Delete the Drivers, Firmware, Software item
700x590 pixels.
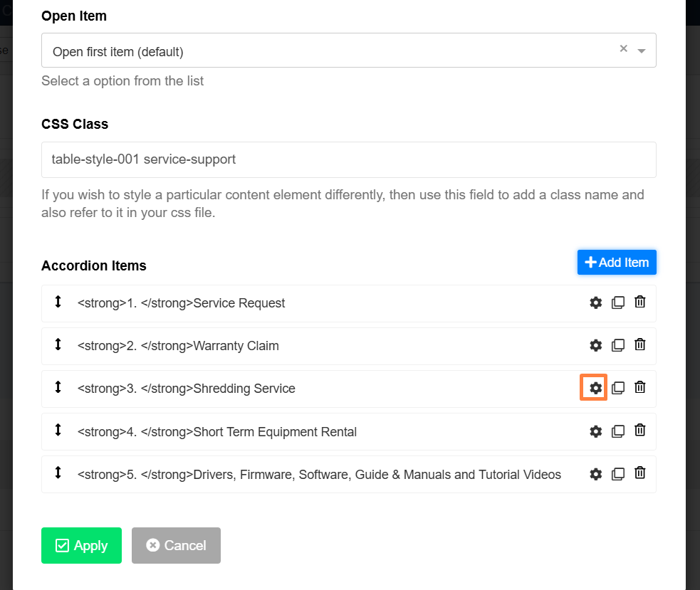[x=639, y=473]
